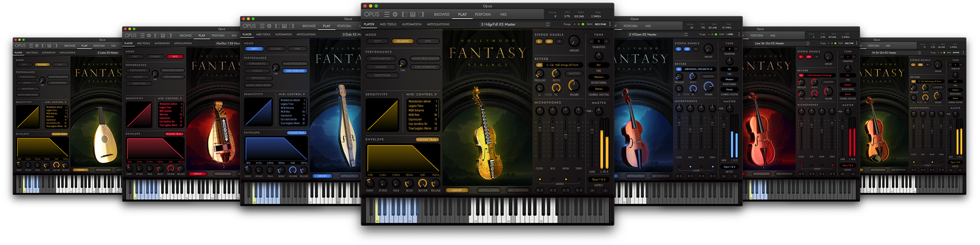The height and width of the screenshot is (245, 980).
Task: Toggle keyboard panel icon in front Opus toolbar
Action: coord(413,14)
